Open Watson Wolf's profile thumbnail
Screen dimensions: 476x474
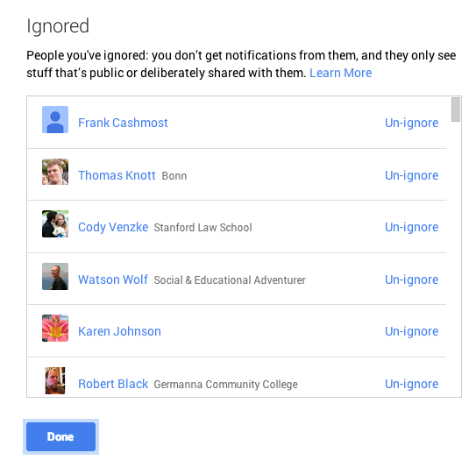(x=55, y=277)
